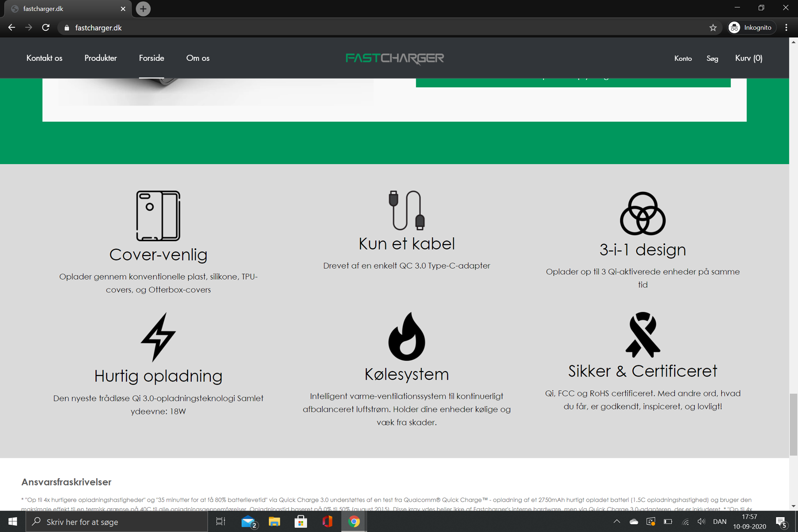Image resolution: width=798 pixels, height=532 pixels.
Task: Click the Konto account link
Action: (683, 58)
